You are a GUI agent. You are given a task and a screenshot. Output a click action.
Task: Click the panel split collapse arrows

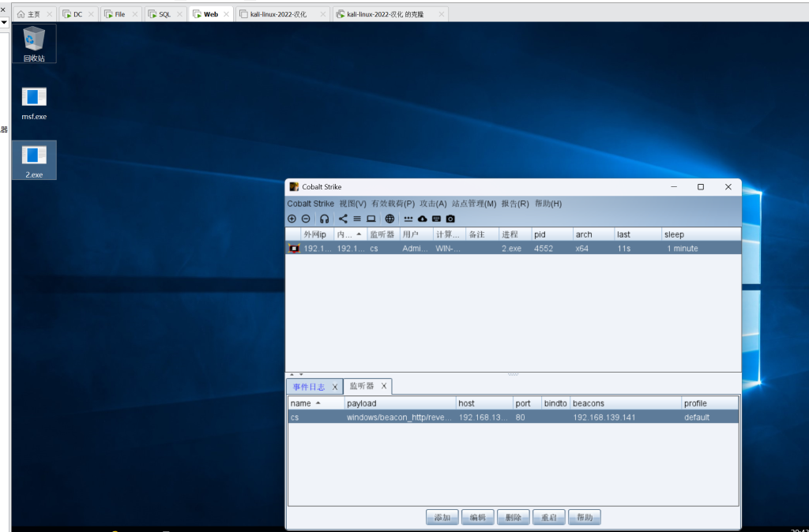(296, 375)
